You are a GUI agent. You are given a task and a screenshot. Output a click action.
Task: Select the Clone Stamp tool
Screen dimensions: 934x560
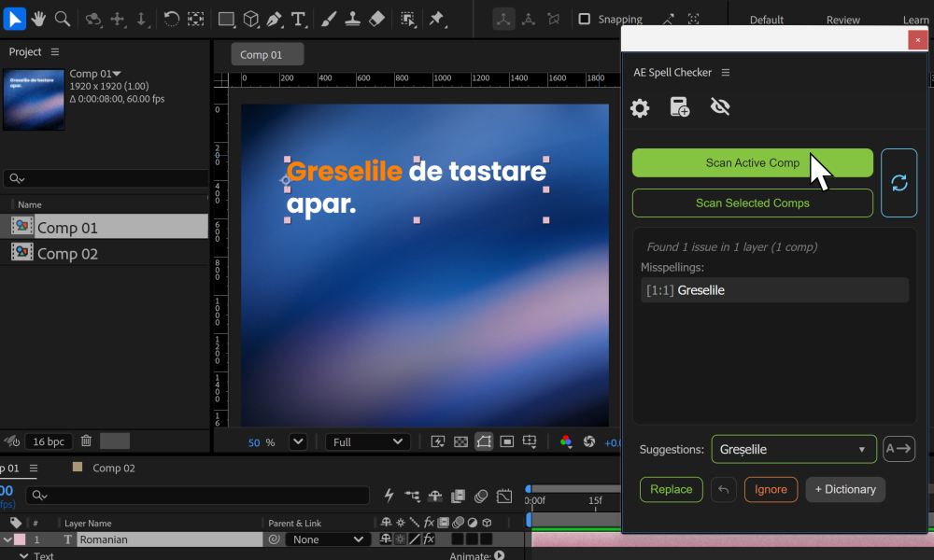pyautogui.click(x=353, y=19)
